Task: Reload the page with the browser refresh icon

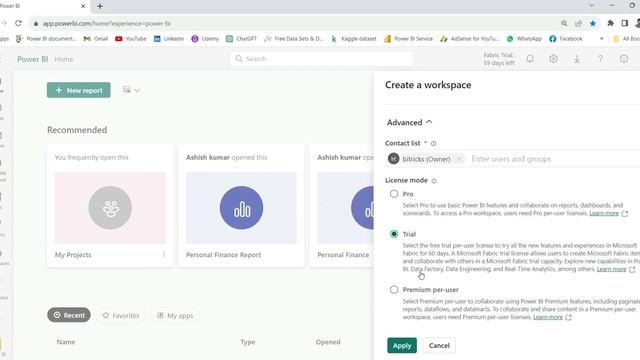Action: [x=18, y=23]
